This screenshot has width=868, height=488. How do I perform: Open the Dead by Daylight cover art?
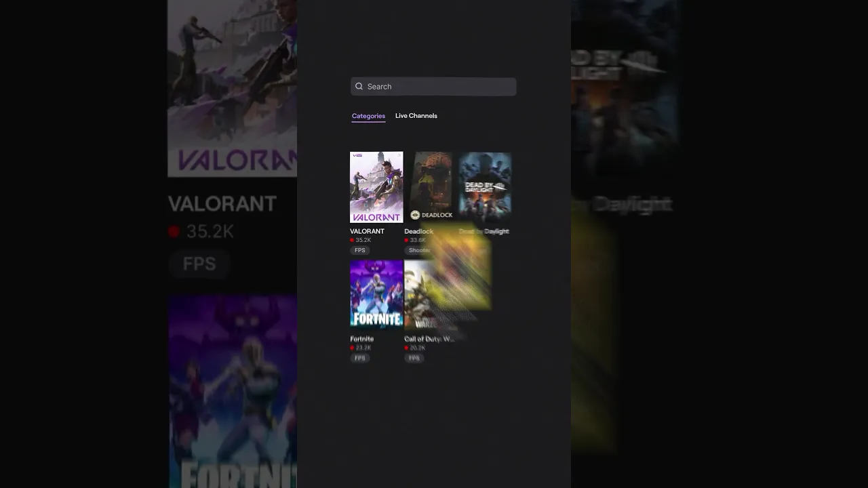pos(485,187)
